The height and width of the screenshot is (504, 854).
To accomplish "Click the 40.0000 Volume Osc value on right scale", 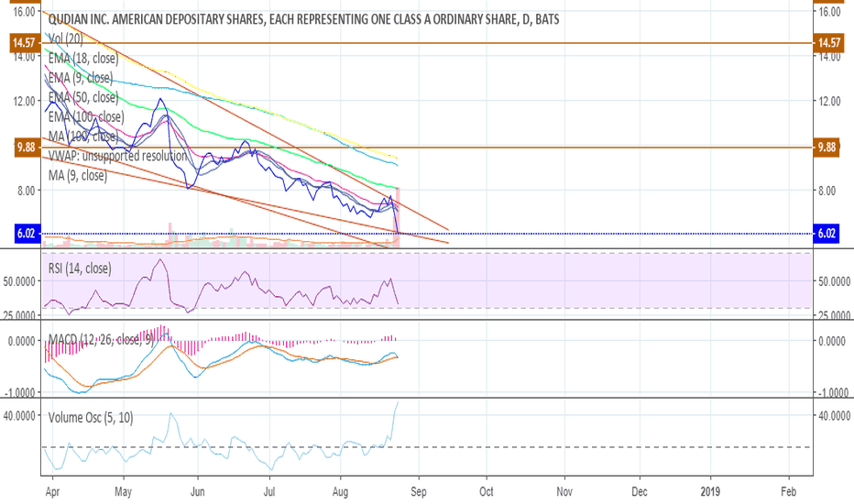I will (834, 416).
